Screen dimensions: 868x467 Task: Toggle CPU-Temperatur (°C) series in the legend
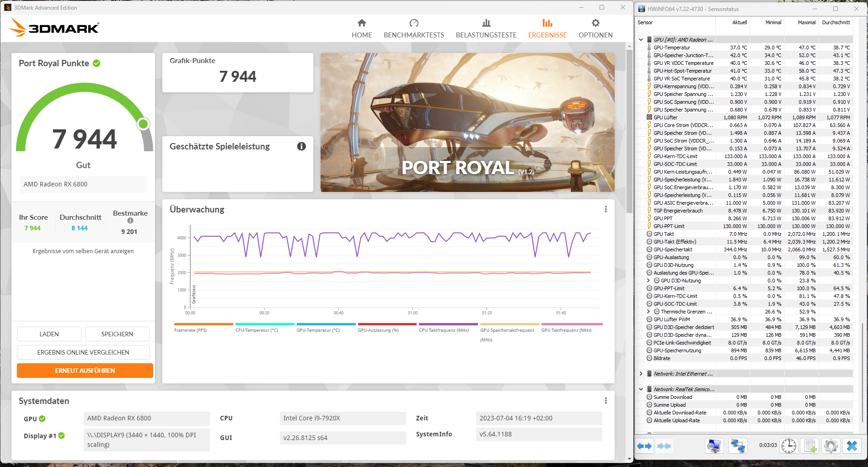265,328
